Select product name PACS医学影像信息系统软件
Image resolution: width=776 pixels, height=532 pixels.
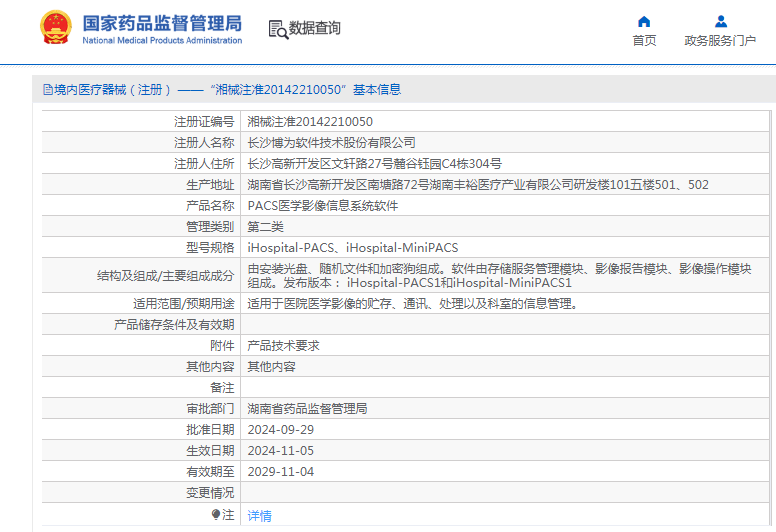[323, 206]
